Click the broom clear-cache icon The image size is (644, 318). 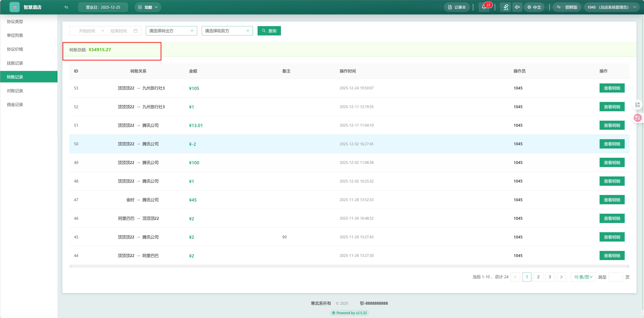(505, 7)
